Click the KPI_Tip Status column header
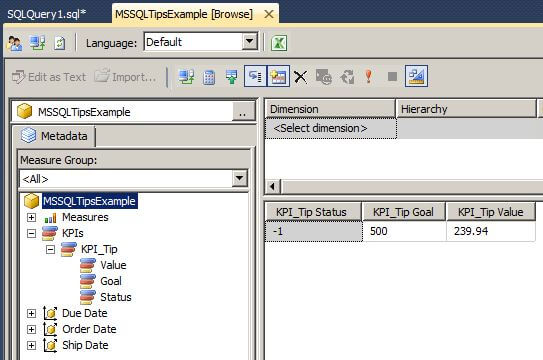The width and height of the screenshot is (543, 360). pyautogui.click(x=313, y=212)
